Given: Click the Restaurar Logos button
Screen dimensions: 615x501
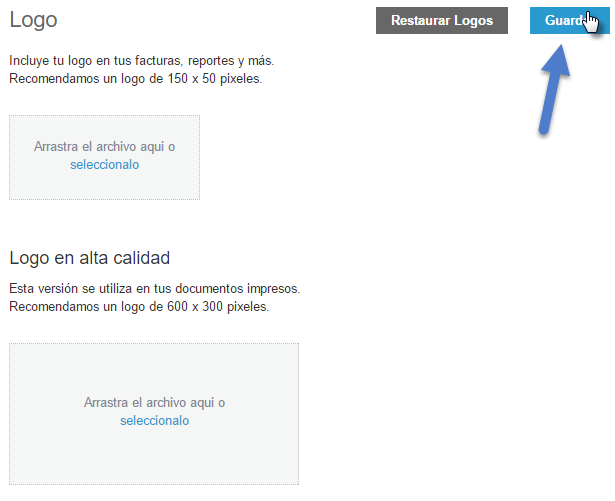Looking at the screenshot, I should [x=442, y=20].
